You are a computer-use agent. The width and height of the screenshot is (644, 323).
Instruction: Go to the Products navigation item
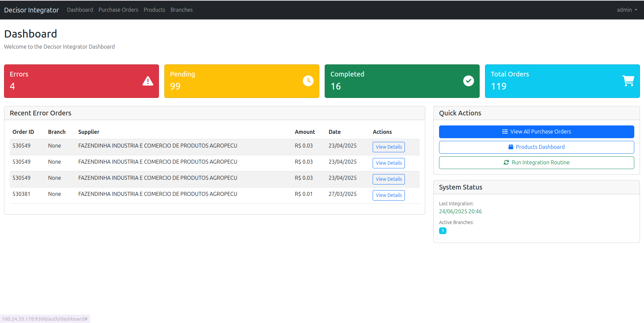point(154,10)
